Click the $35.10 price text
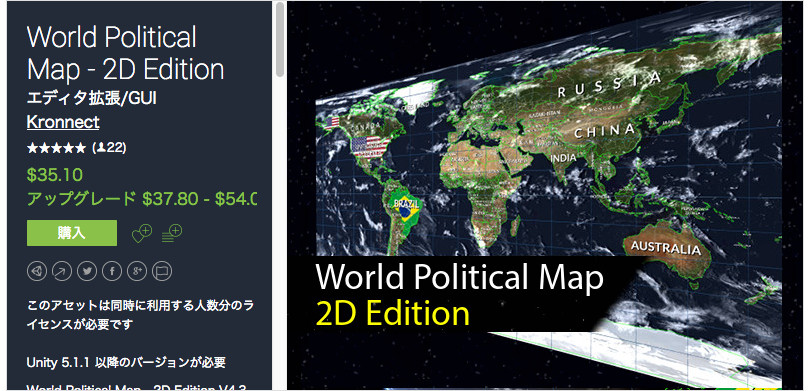 tap(55, 176)
